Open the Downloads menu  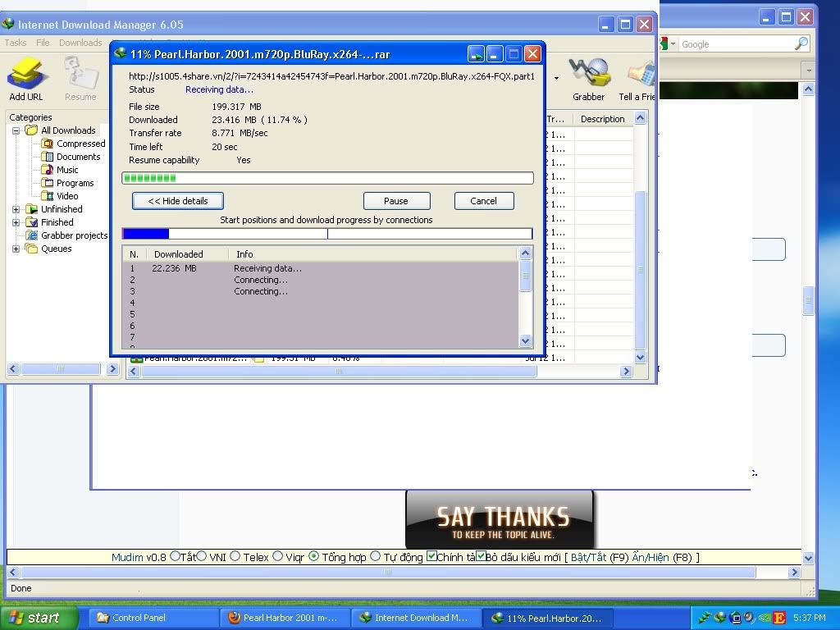tap(80, 43)
